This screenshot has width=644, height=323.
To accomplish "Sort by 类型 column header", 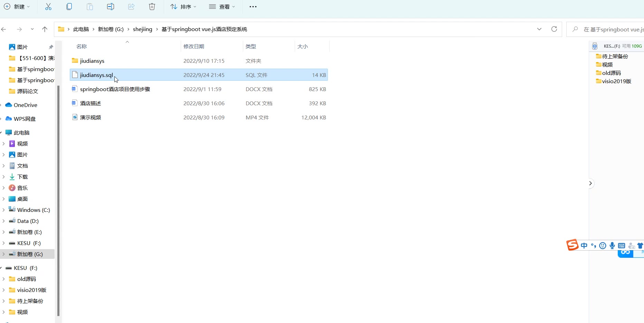I will [251, 46].
